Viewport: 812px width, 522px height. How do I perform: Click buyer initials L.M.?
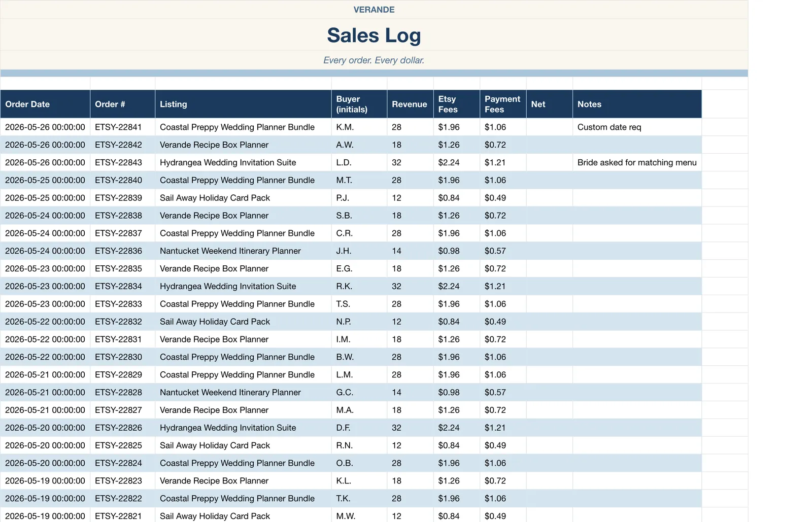coord(359,374)
